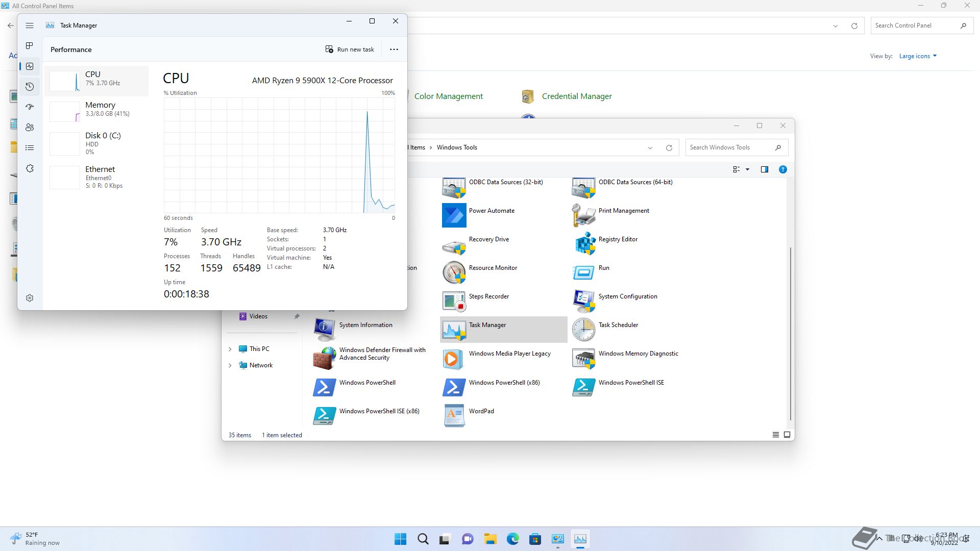Screen dimensions: 980x551
Task: Open Task Manager more options ellipsis
Action: tap(394, 49)
